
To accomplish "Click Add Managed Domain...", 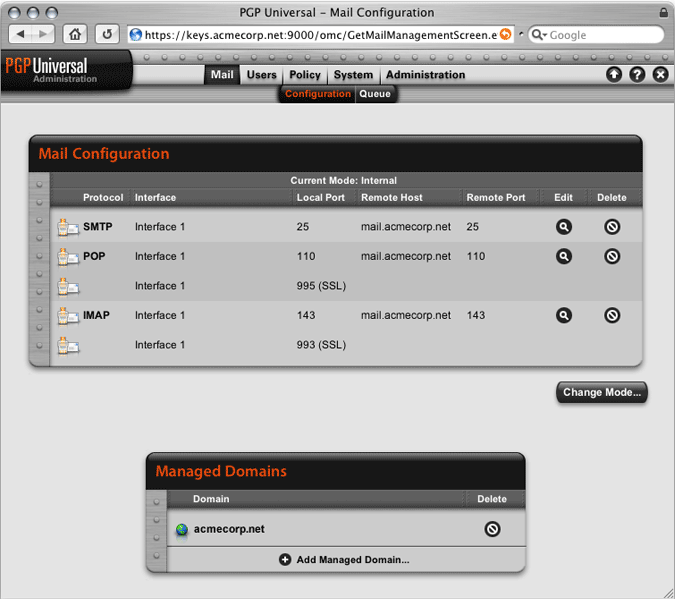I will 344,559.
